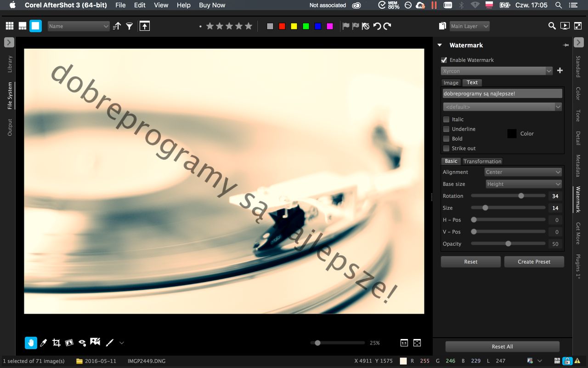The image size is (588, 368).
Task: Open the Alignment dropdown set to Center
Action: pyautogui.click(x=523, y=172)
